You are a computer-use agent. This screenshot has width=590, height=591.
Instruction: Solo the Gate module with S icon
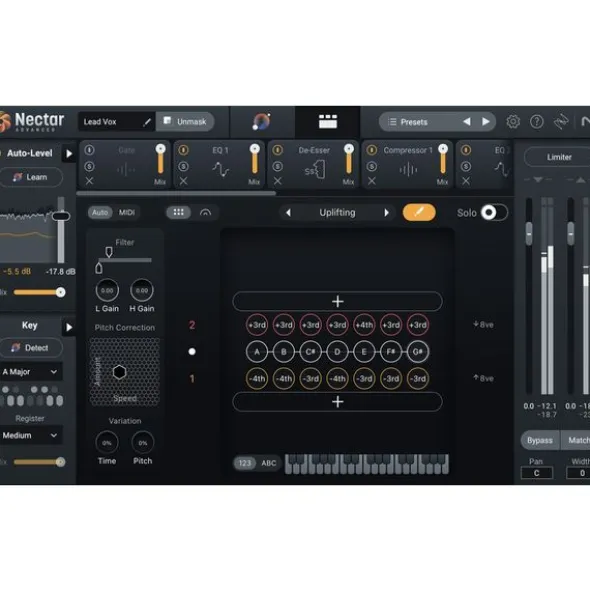coord(89,166)
